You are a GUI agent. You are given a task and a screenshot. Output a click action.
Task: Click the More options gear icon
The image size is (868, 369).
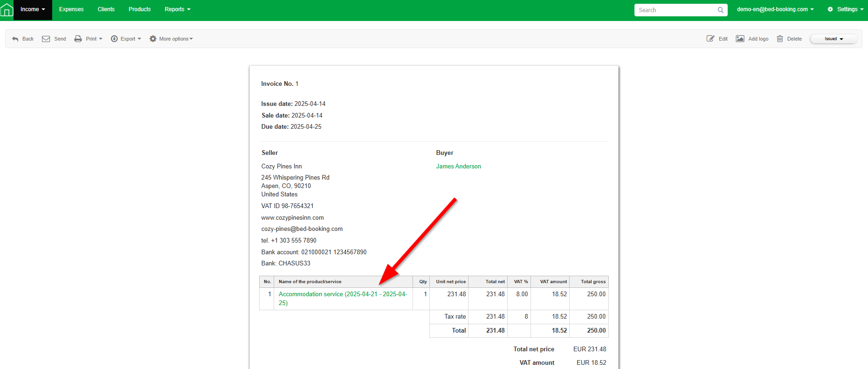point(153,39)
